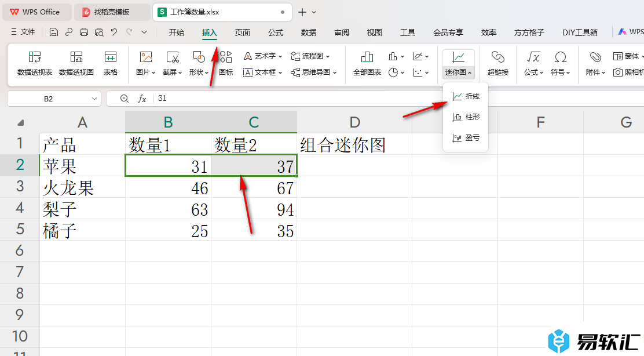Viewport: 644px width, 356px height.
Task: Click the Undo arrow icon
Action: point(114,32)
